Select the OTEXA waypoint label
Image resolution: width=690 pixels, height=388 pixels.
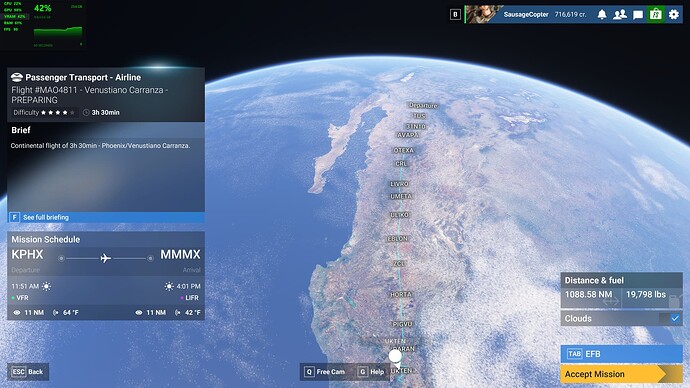(404, 150)
